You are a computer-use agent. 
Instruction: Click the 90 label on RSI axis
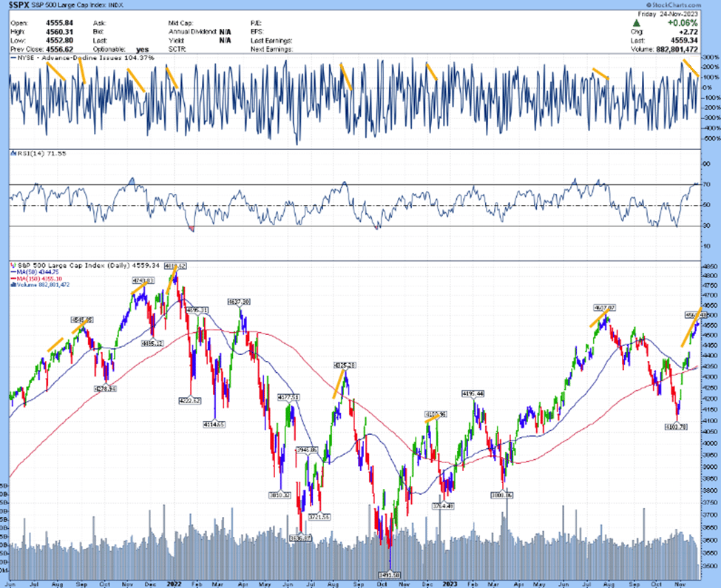click(707, 163)
